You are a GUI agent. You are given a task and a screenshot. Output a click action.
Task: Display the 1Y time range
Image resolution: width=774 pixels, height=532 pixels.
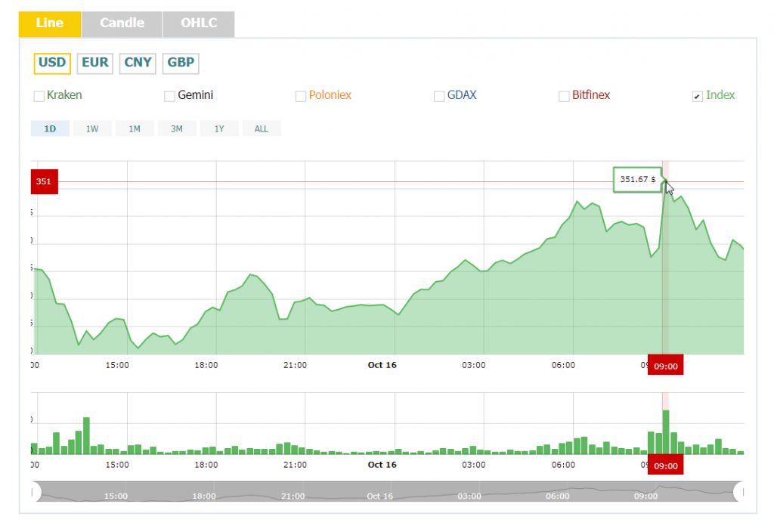[x=219, y=128]
